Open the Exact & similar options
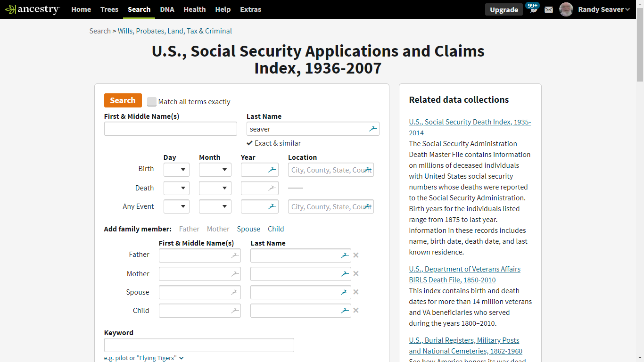The height and width of the screenshot is (362, 644). pyautogui.click(x=273, y=143)
